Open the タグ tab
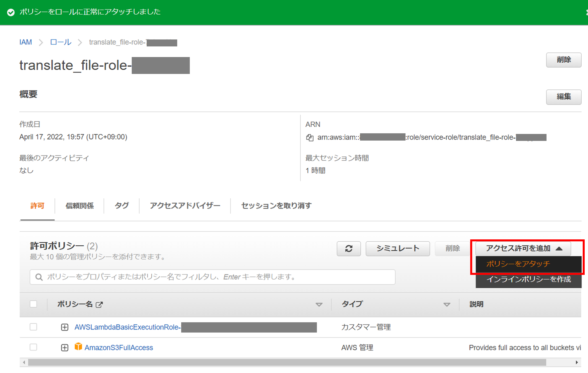 point(122,206)
